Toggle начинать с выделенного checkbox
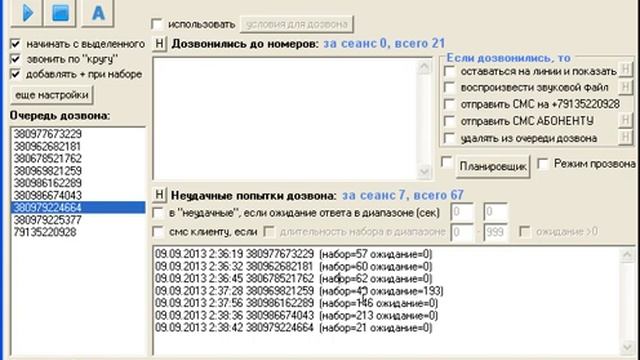Image resolution: width=640 pixels, height=360 pixels. click(16, 43)
